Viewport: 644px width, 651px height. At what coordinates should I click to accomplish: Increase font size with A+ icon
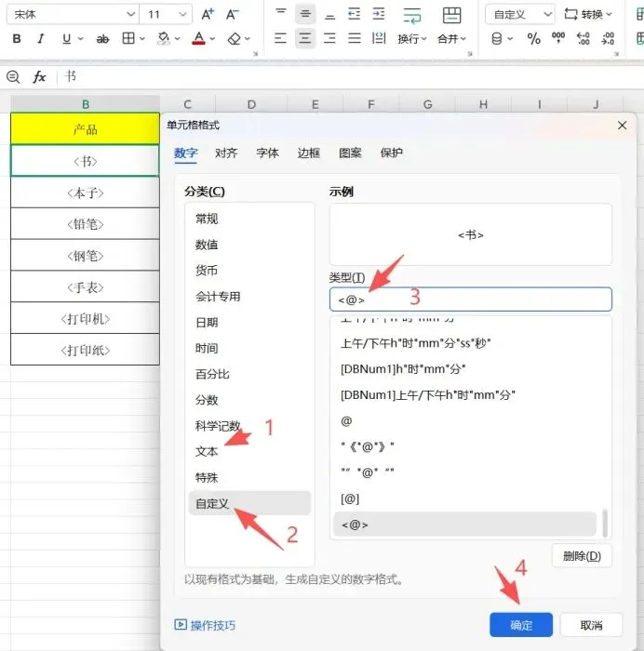pos(208,15)
